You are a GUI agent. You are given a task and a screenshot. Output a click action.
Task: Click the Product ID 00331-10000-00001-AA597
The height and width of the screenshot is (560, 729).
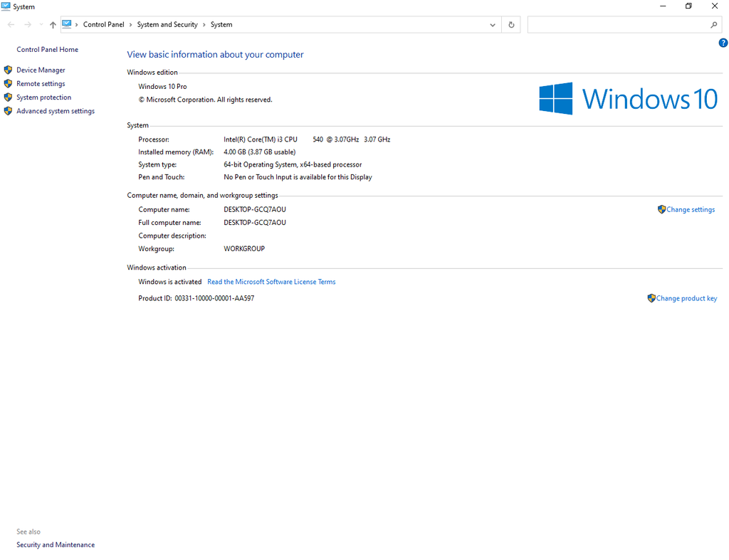pyautogui.click(x=196, y=298)
